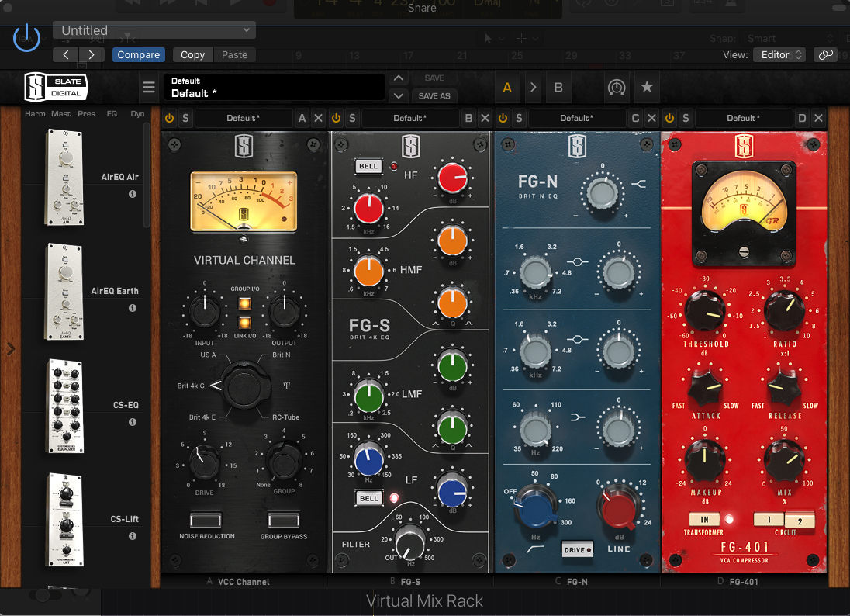This screenshot has width=850, height=616.
Task: Open slot B Default preset dropdown
Action: (x=409, y=118)
